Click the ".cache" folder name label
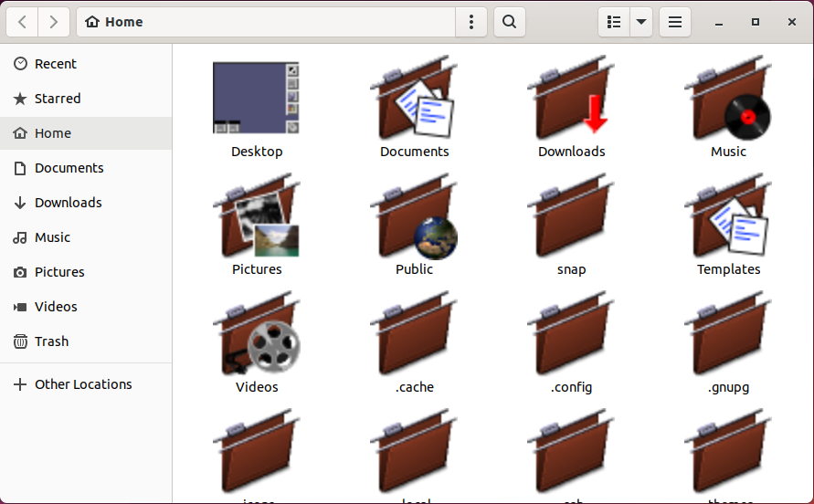This screenshot has width=814, height=504. coord(414,387)
